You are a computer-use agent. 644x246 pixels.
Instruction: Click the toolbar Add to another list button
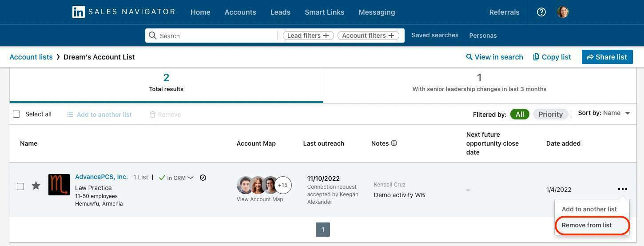(99, 115)
